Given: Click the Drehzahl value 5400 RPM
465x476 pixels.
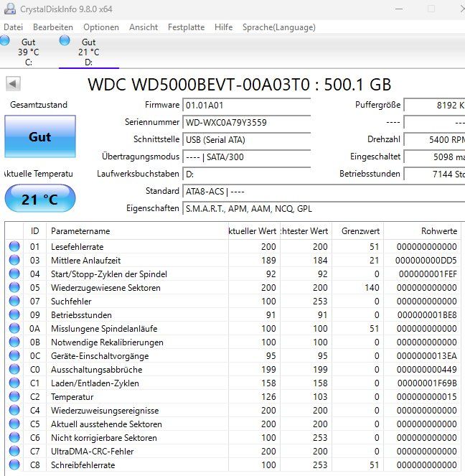Looking at the screenshot, I should [x=434, y=140].
